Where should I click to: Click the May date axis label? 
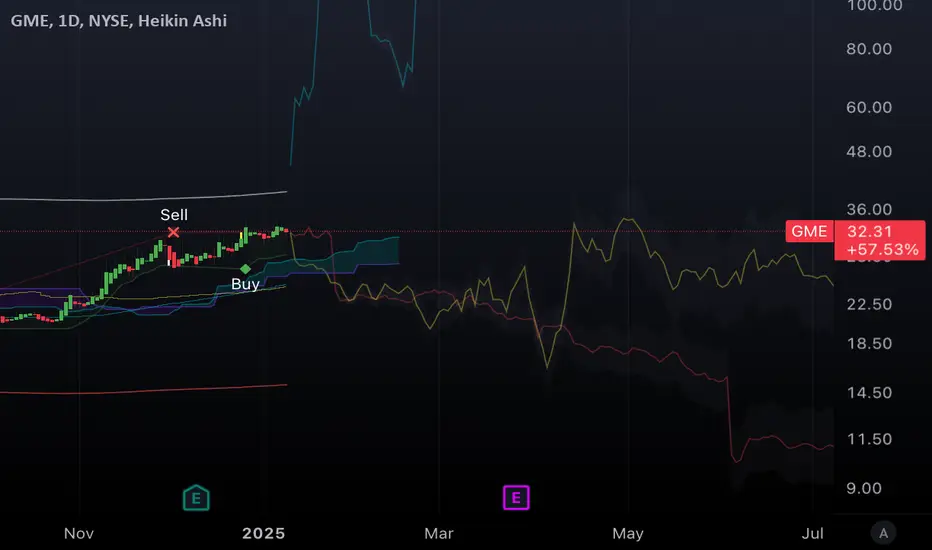point(628,533)
